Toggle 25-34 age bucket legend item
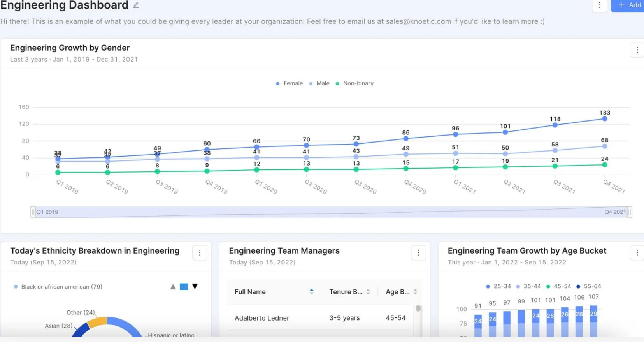The width and height of the screenshot is (644, 342). (x=498, y=286)
